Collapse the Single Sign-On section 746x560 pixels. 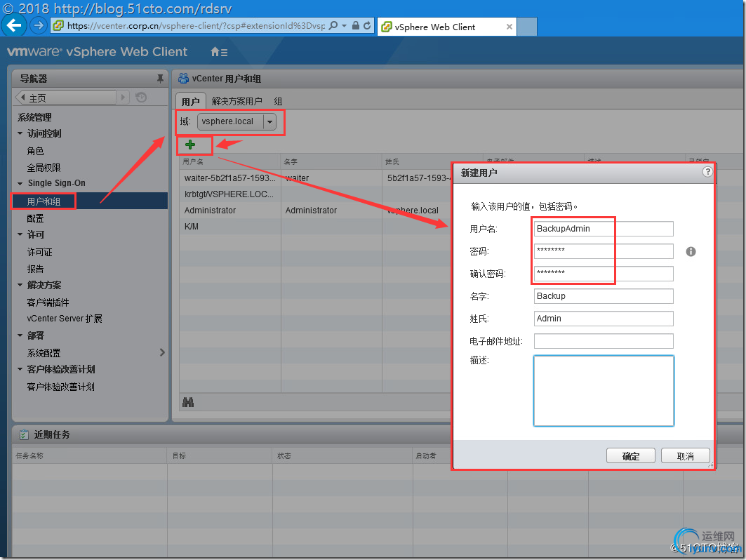[20, 183]
